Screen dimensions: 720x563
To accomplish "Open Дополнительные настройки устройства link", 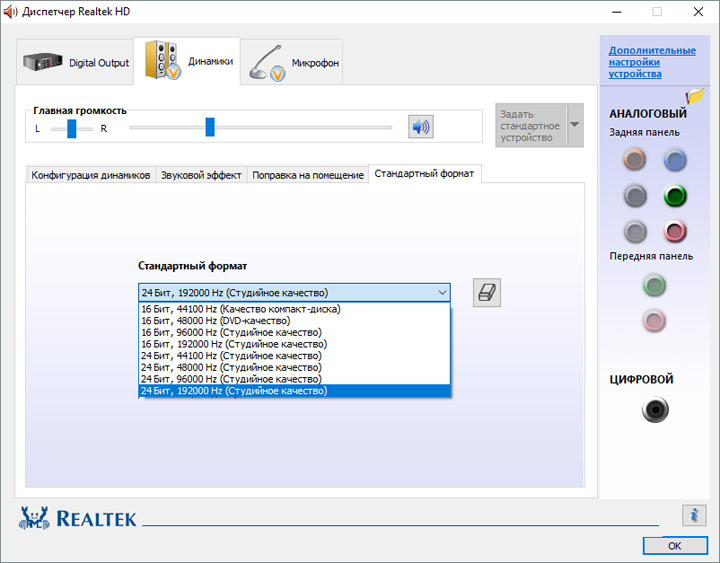I will pyautogui.click(x=652, y=62).
